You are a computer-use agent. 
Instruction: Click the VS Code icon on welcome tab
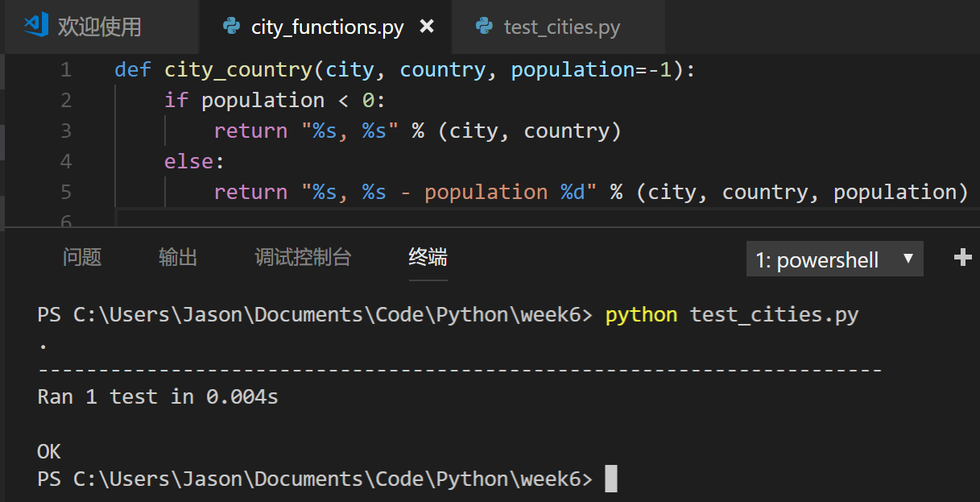[36, 26]
